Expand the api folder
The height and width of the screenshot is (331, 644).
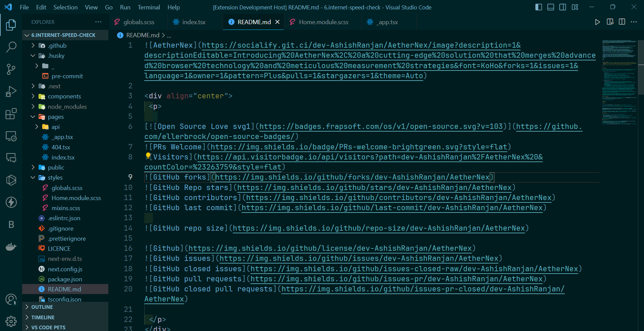coord(37,127)
